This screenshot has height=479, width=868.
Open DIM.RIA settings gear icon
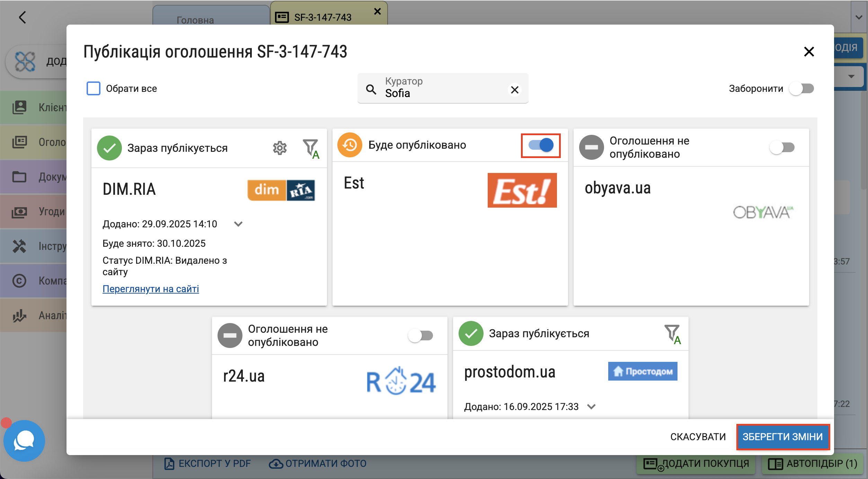[280, 148]
